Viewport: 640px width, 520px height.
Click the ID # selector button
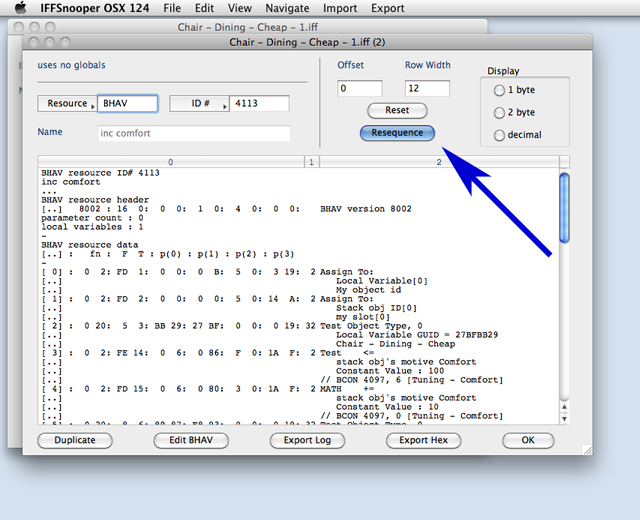point(198,104)
